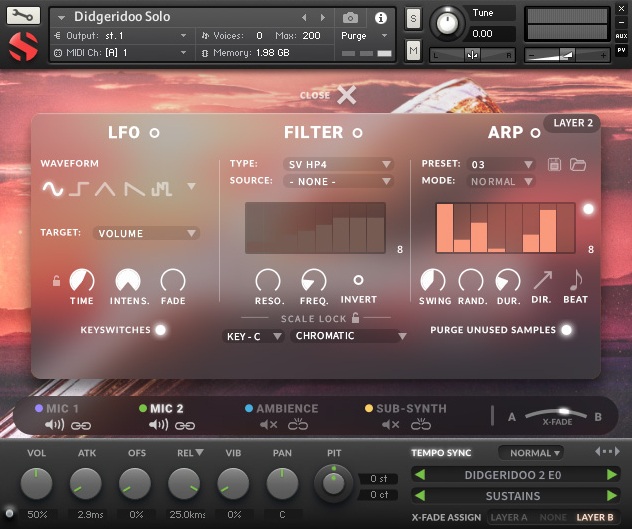Open the ARP MODE Normal dropdown

[501, 181]
